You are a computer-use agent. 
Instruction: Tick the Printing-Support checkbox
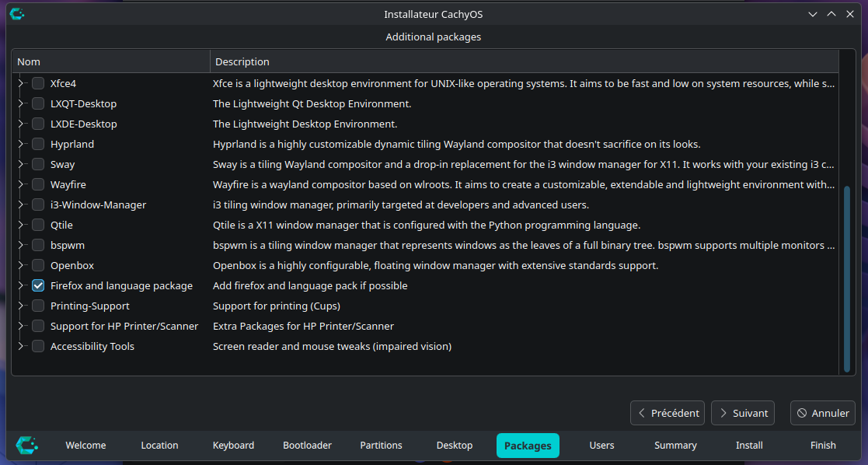38,306
